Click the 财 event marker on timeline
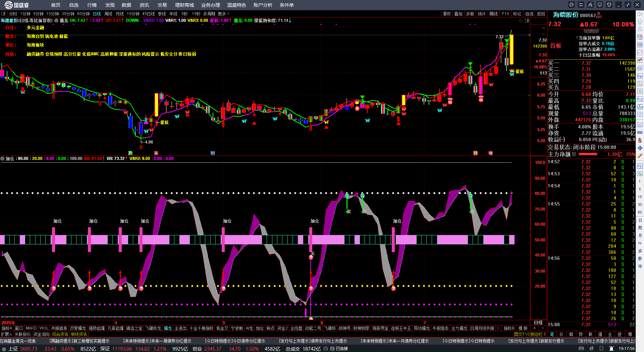 click(x=213, y=153)
